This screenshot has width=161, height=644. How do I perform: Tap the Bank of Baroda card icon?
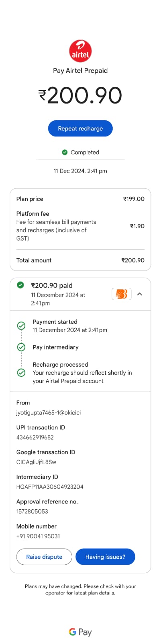pyautogui.click(x=121, y=294)
